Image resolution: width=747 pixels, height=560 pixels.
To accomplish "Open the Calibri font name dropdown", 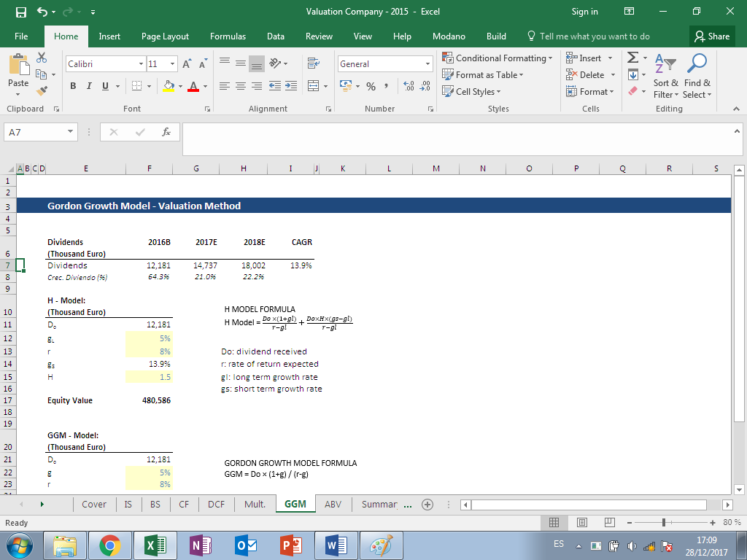I will [141, 64].
